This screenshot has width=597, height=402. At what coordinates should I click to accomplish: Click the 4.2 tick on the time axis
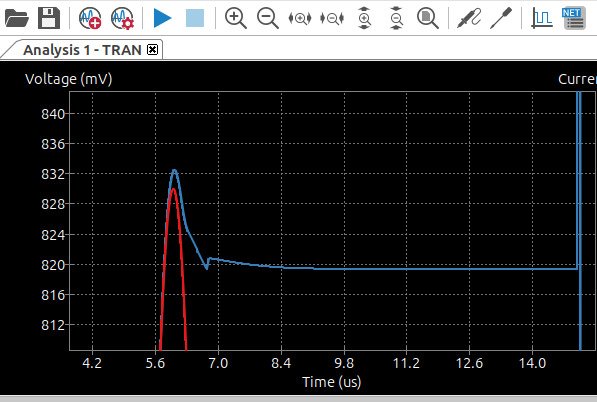92,363
